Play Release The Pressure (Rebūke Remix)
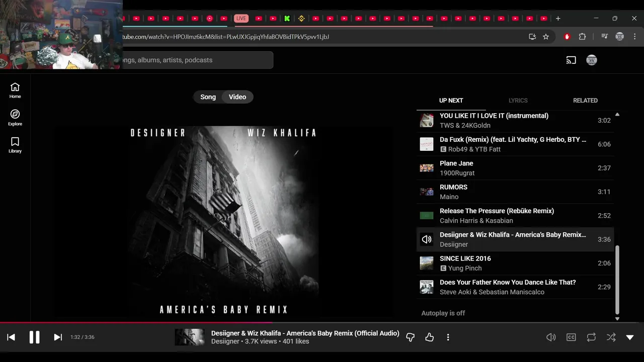 (515, 216)
